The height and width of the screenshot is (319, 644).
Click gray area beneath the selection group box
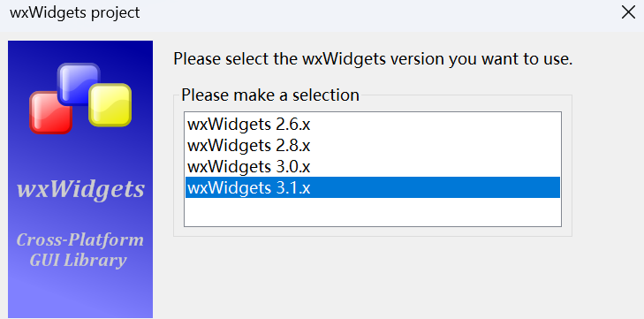point(373,276)
